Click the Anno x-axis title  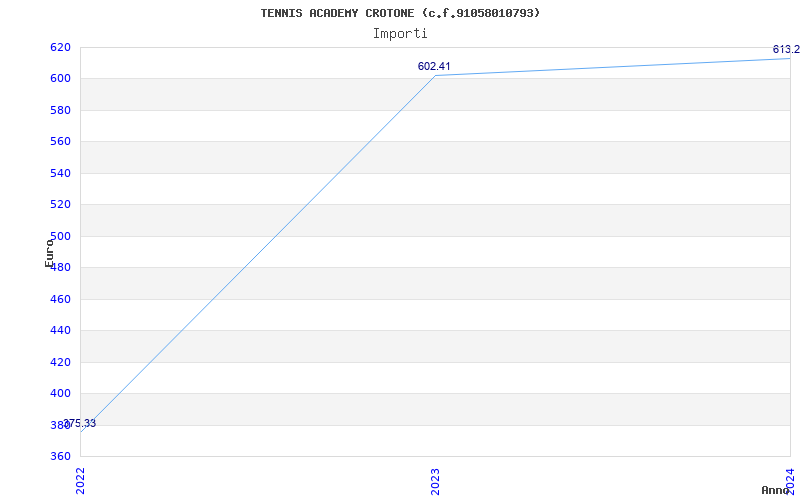click(x=775, y=490)
